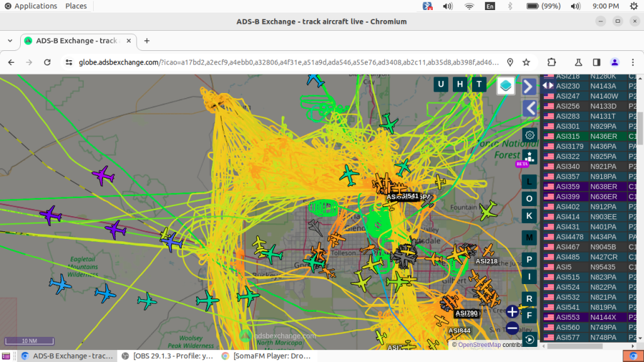Open the Chromium profile avatar
The height and width of the screenshot is (362, 644).
(x=615, y=62)
